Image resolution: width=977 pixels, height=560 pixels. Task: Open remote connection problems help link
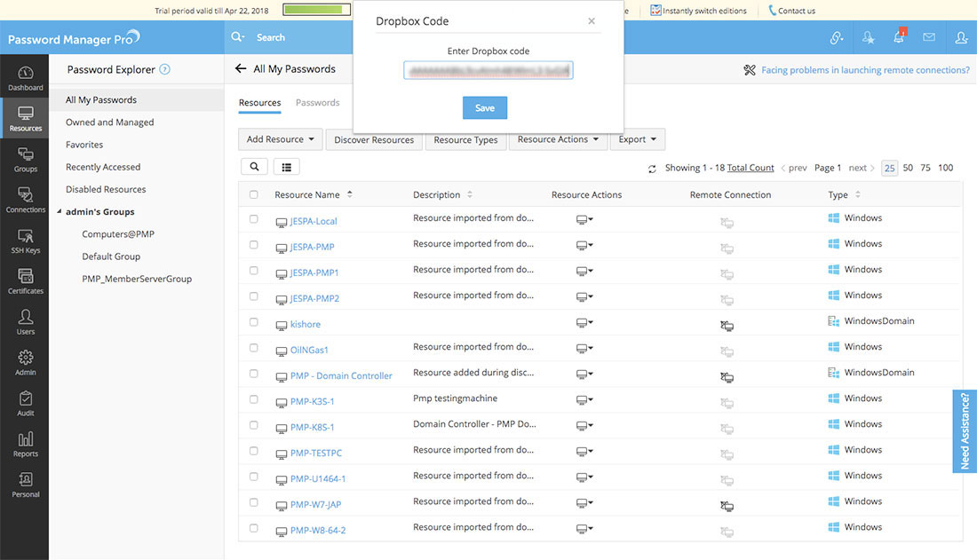865,70
